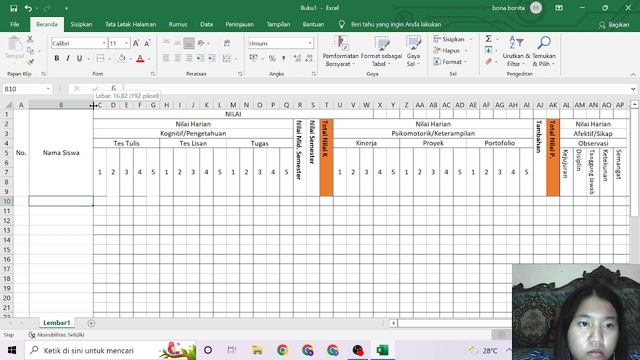This screenshot has width=640, height=360.
Task: Expand the Urutkan & Filter menu
Action: (516, 52)
